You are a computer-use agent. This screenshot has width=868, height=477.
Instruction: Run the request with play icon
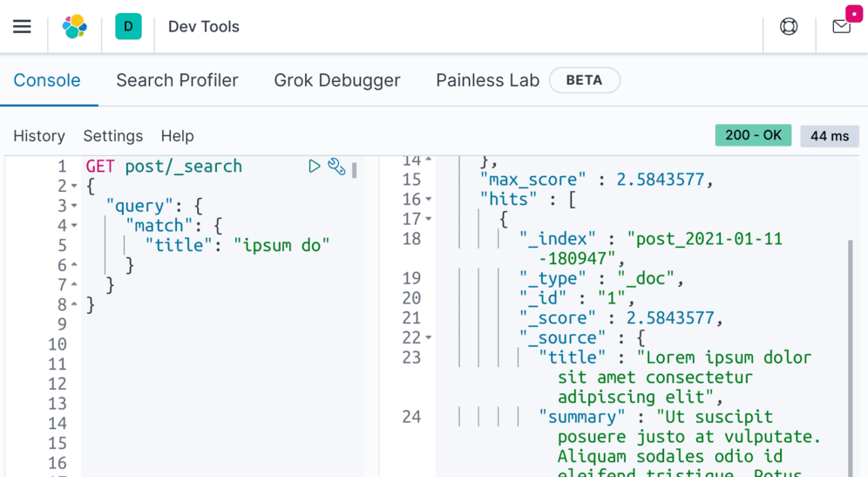point(315,166)
